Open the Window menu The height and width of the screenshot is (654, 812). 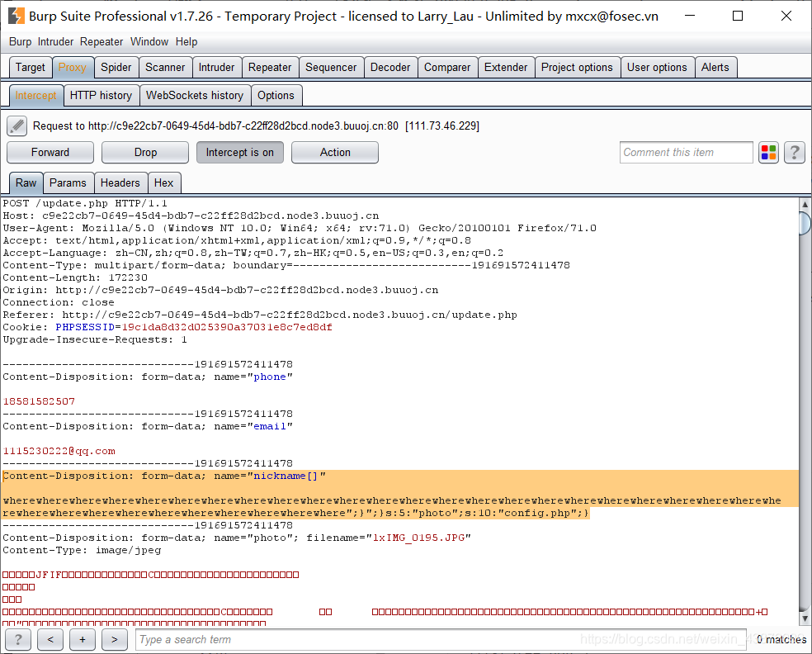click(x=149, y=41)
